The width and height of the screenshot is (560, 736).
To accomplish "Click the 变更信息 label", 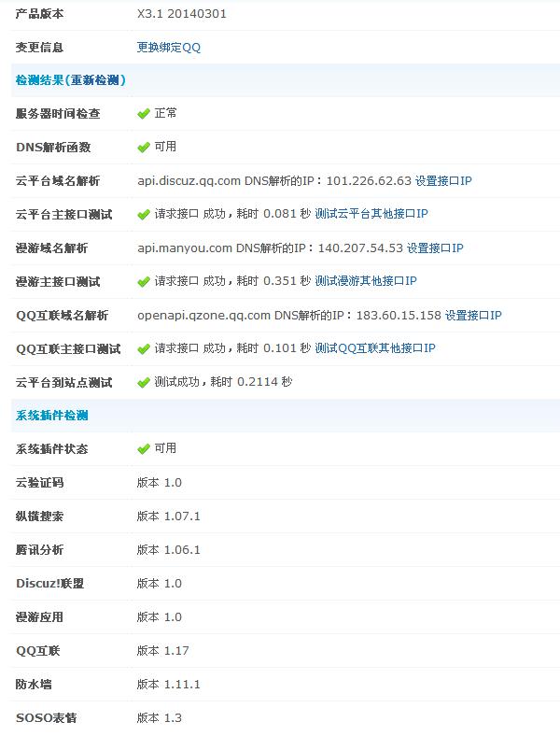I will coord(39,48).
